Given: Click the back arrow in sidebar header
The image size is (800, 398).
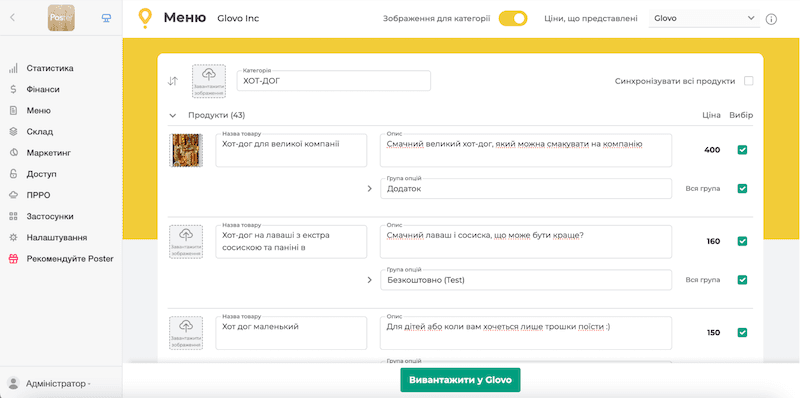Looking at the screenshot, I should pyautogui.click(x=13, y=18).
